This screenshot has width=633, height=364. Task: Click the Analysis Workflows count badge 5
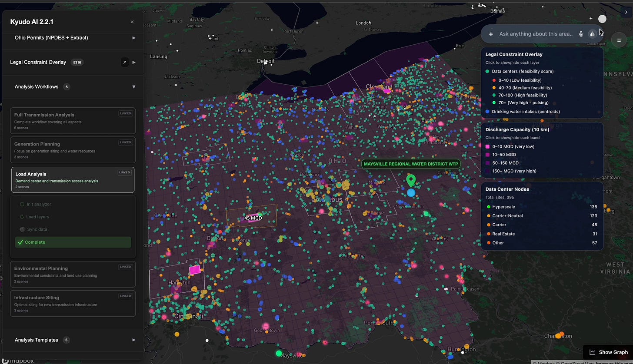point(67,87)
